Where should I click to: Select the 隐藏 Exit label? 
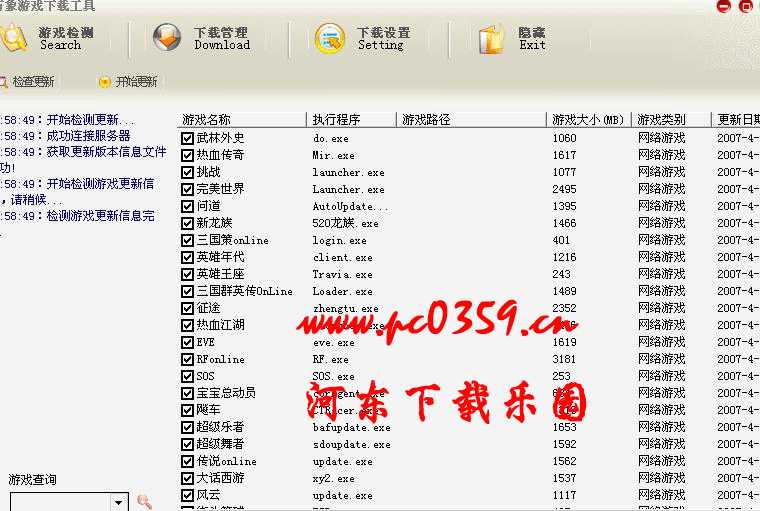(532, 38)
